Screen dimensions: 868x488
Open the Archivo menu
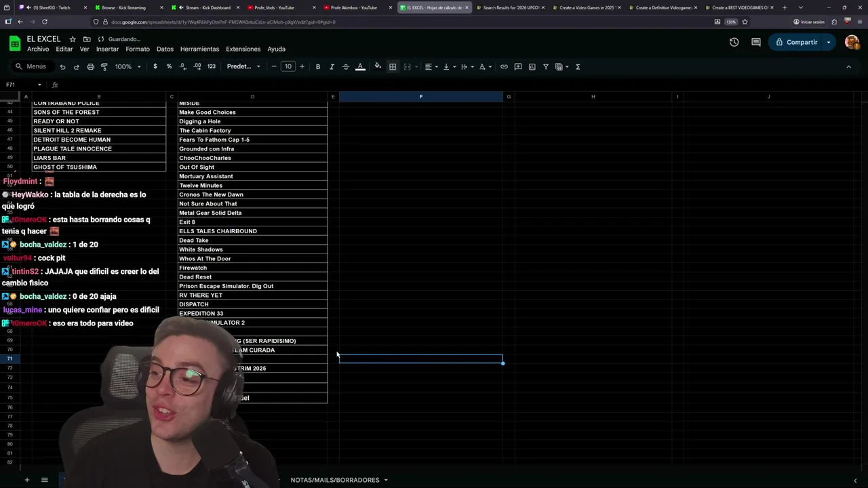click(x=38, y=49)
